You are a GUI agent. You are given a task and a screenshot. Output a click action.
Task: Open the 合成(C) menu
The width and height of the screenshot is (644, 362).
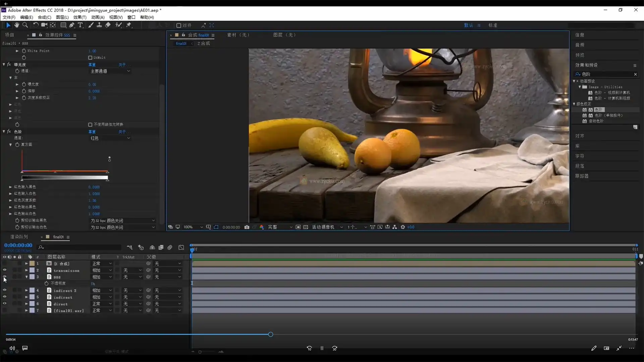[44, 17]
